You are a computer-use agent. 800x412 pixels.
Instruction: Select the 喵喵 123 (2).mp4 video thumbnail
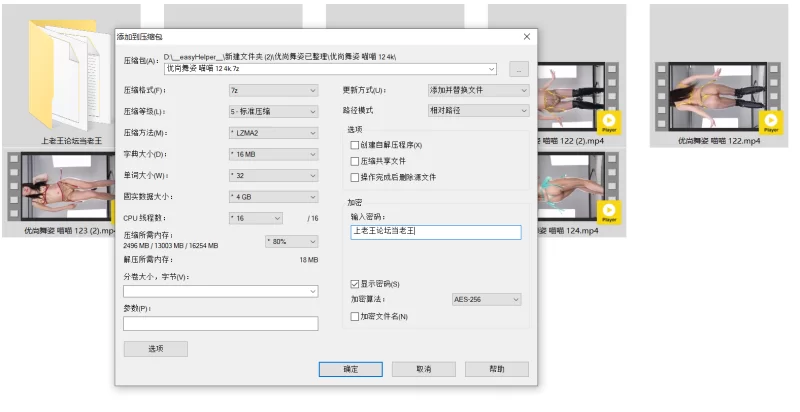(60, 186)
